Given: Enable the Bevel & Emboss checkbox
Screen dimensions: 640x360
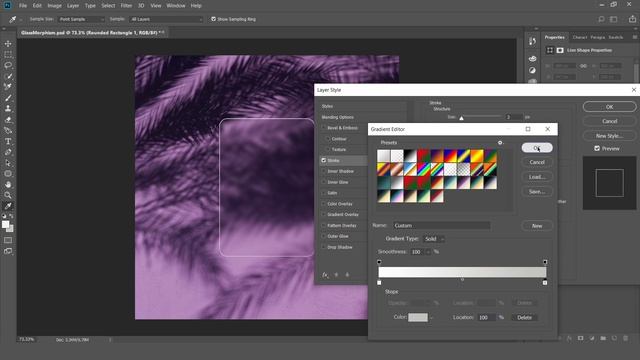Looking at the screenshot, I should tap(324, 128).
